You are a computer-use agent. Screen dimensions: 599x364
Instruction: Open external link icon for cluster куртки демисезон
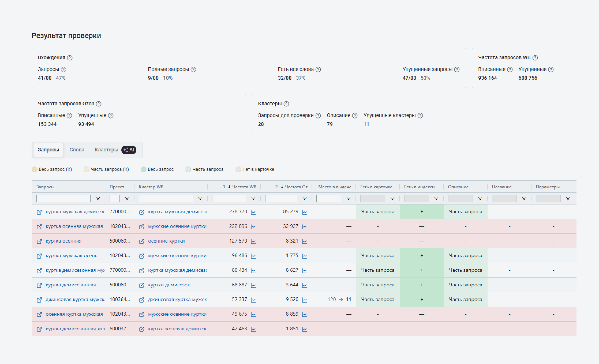(x=141, y=285)
